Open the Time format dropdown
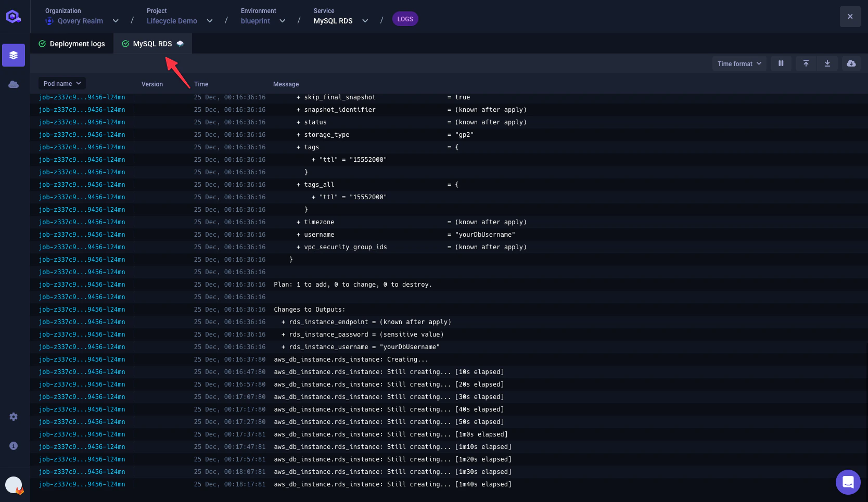868x502 pixels. (x=739, y=63)
